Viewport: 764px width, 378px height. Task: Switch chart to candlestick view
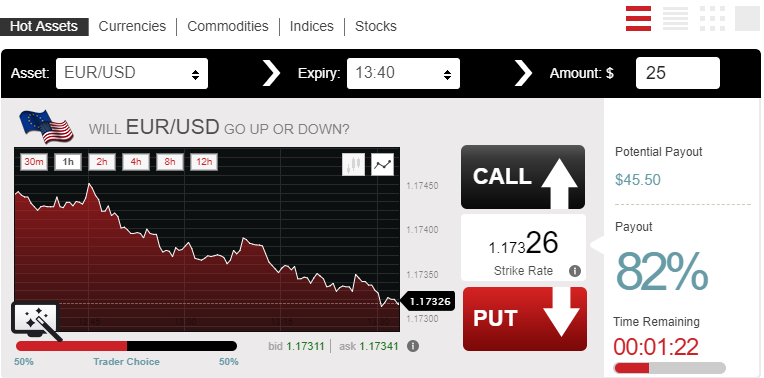coord(353,165)
